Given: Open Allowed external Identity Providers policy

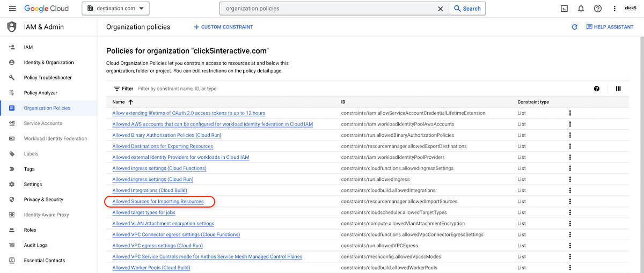Looking at the screenshot, I should 181,157.
